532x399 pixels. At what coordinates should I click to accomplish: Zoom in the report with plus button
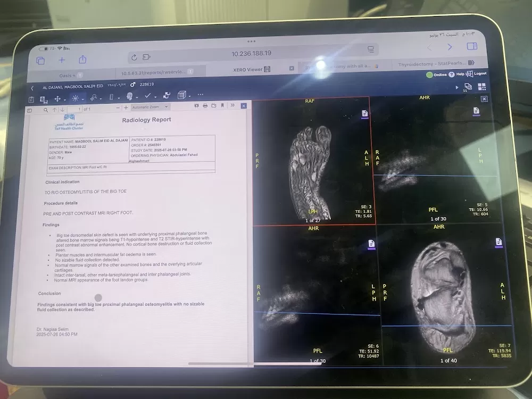(x=126, y=108)
